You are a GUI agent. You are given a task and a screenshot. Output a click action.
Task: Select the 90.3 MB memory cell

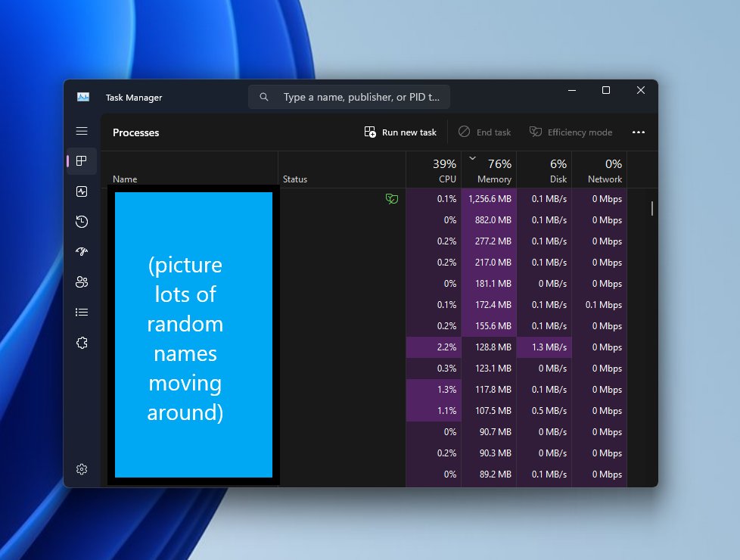(x=489, y=453)
